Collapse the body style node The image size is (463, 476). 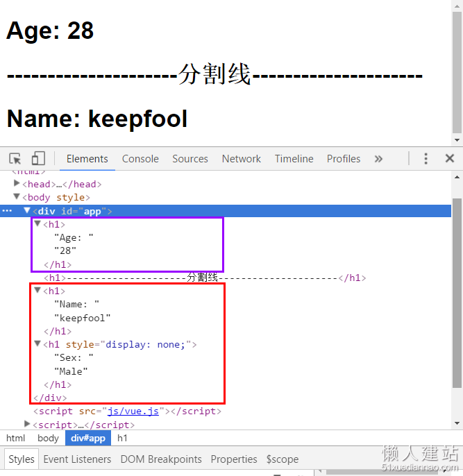point(17,197)
